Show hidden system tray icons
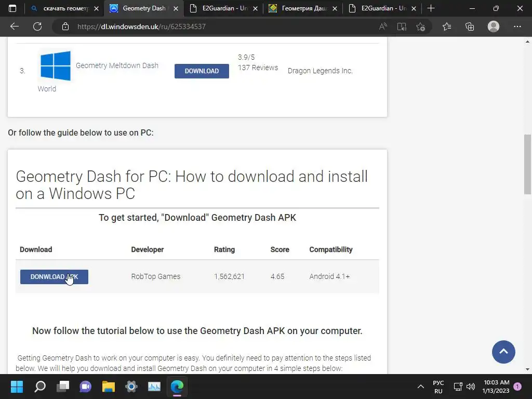Viewport: 532px width, 399px height. coord(421,387)
